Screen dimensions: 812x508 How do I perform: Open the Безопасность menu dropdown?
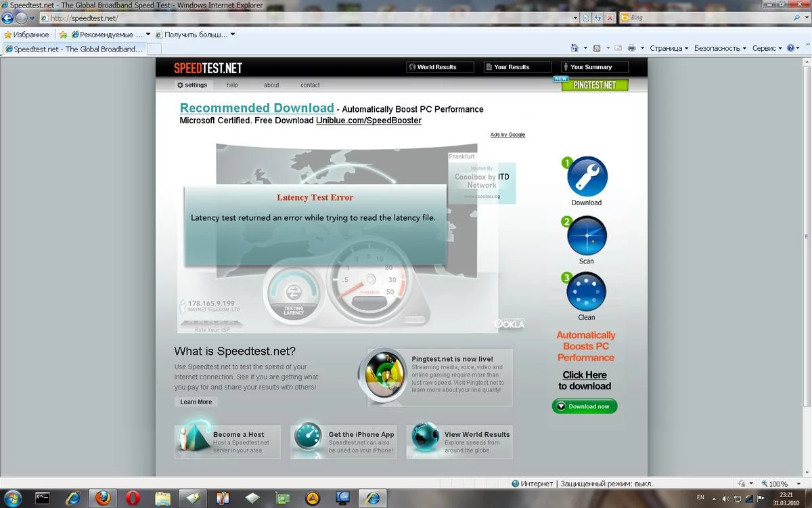pyautogui.click(x=721, y=48)
